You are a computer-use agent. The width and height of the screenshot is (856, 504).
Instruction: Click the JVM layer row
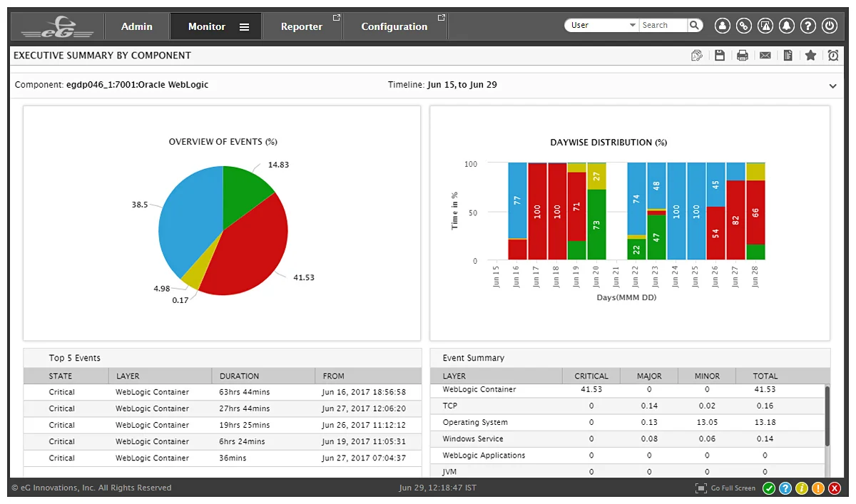point(627,471)
